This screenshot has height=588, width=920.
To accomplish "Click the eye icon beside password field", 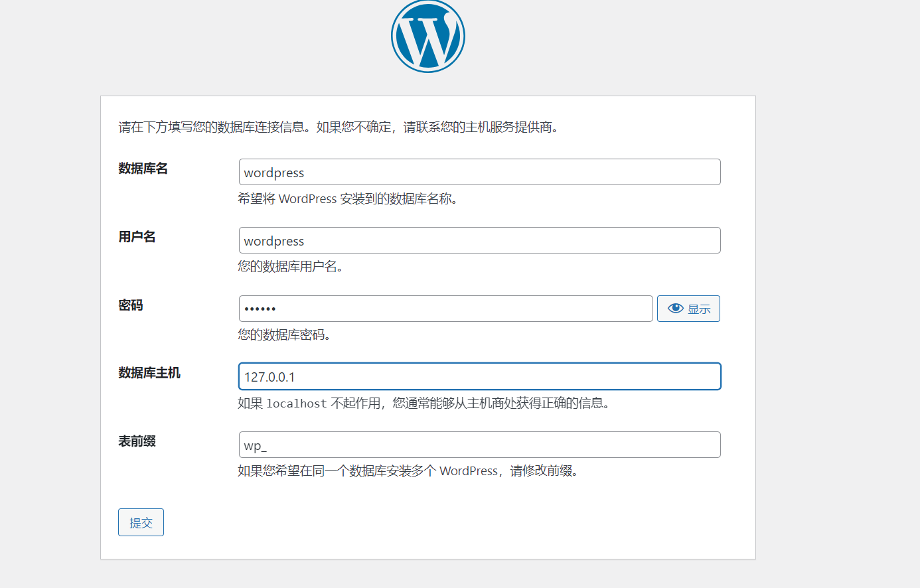I will coord(675,309).
